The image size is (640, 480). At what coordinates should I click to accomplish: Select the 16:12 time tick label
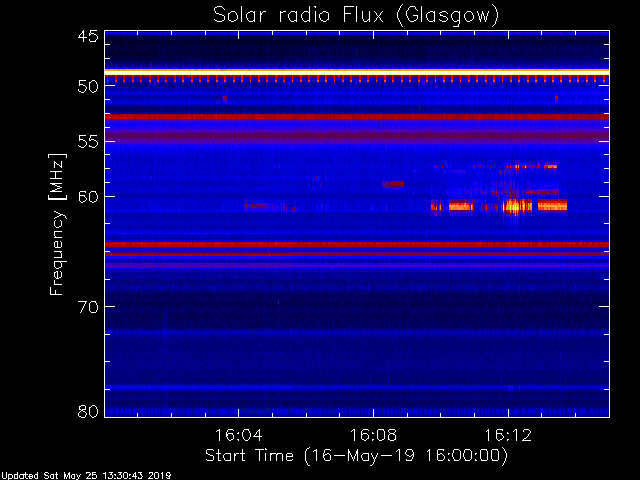click(x=508, y=435)
